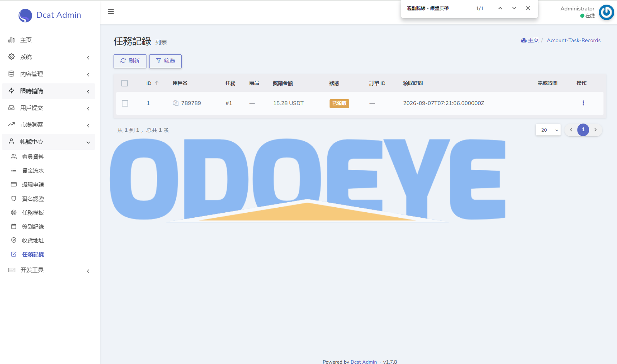Click the 帳號中心 user icon

click(x=12, y=141)
